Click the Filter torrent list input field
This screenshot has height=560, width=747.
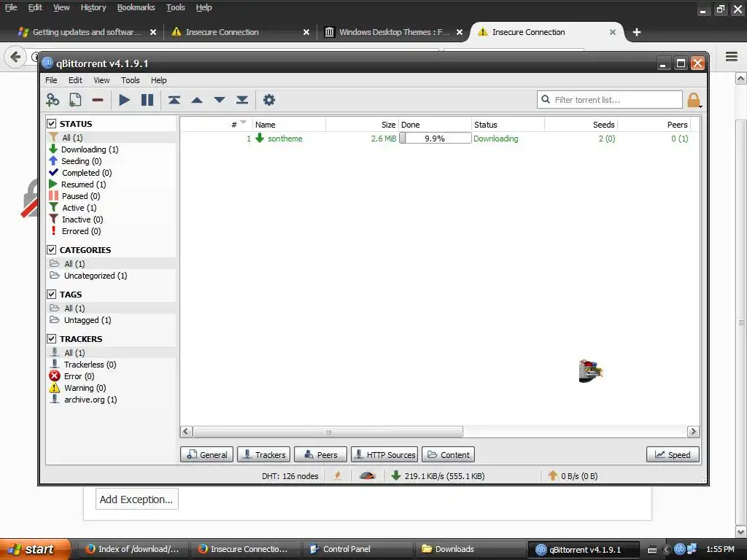click(x=610, y=99)
